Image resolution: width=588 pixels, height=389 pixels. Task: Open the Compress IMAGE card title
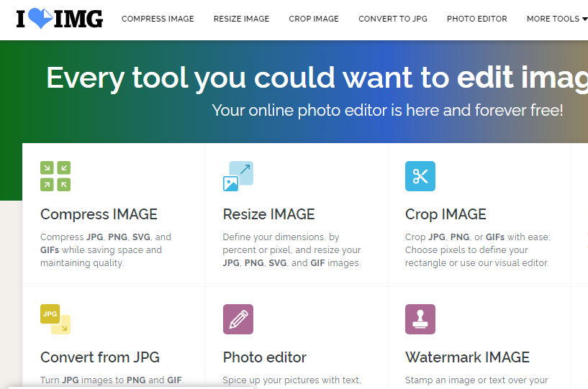(x=99, y=214)
